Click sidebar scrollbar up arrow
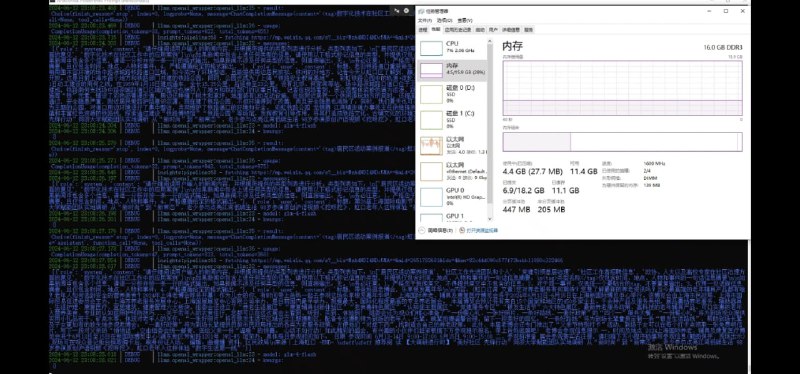The width and height of the screenshot is (800, 374). (x=490, y=42)
